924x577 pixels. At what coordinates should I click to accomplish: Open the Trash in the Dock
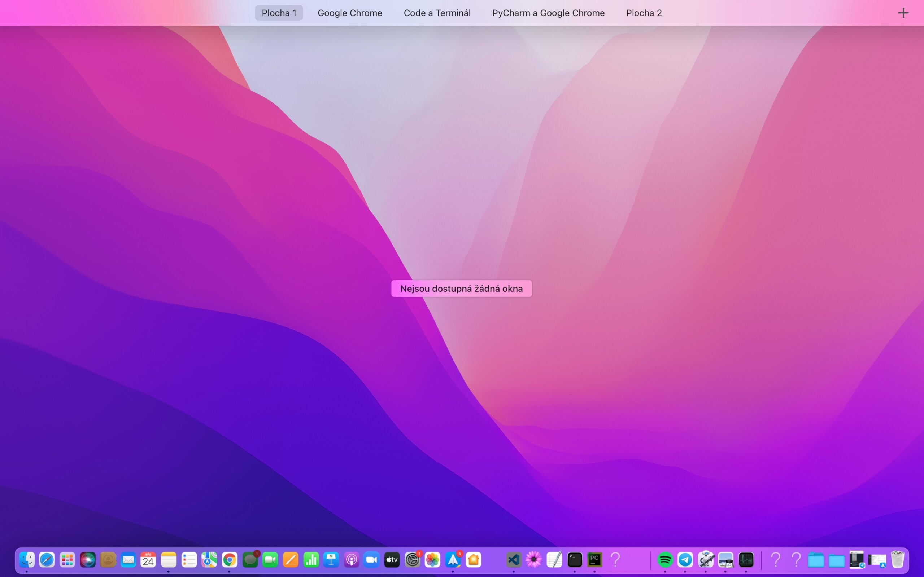tap(897, 560)
